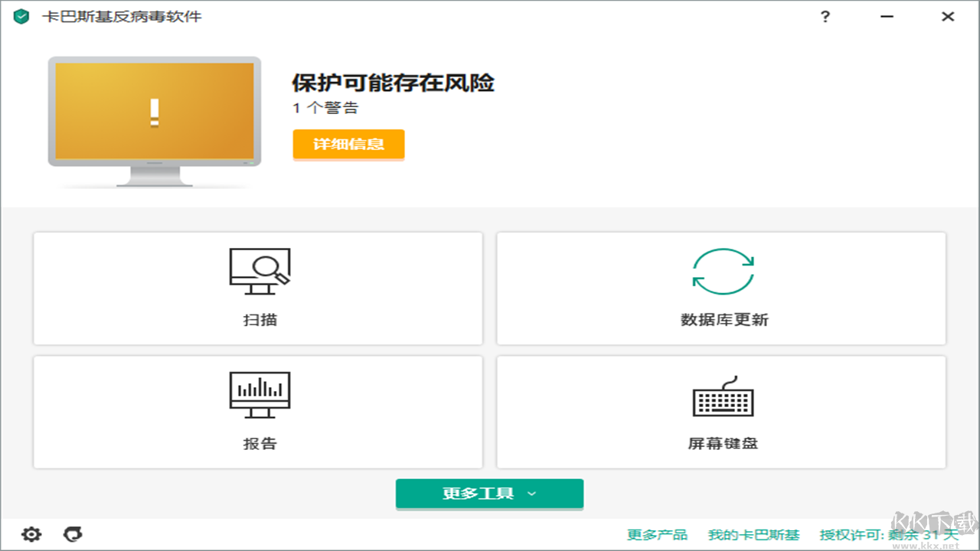
Task: Click the support icon next to settings
Action: (73, 534)
